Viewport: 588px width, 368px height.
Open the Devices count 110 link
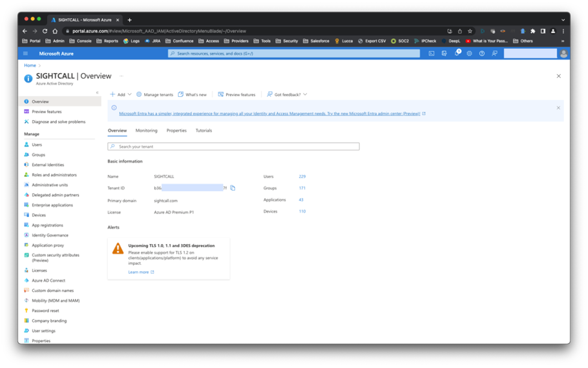[x=302, y=211]
